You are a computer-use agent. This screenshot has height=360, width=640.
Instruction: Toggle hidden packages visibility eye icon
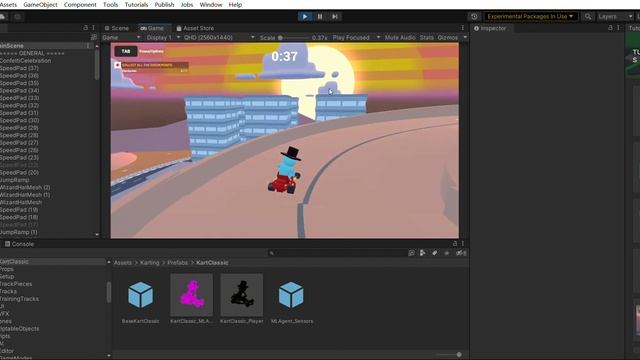[x=461, y=253]
